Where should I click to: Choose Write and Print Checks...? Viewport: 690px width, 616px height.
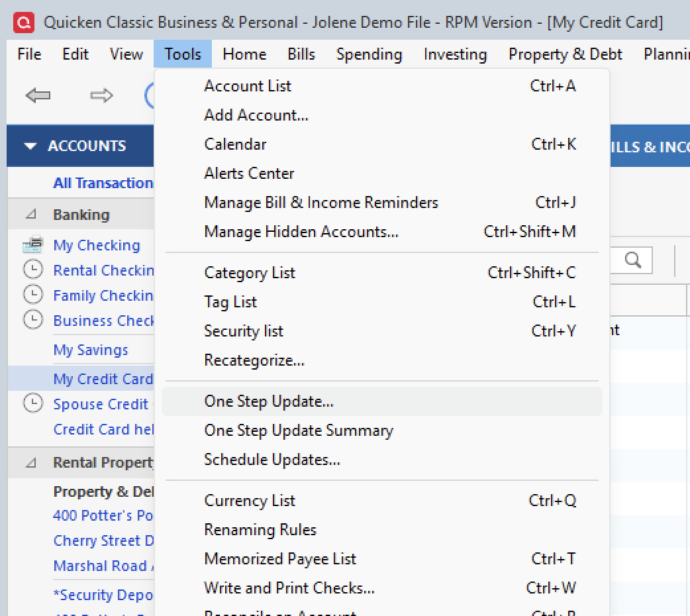point(381,588)
